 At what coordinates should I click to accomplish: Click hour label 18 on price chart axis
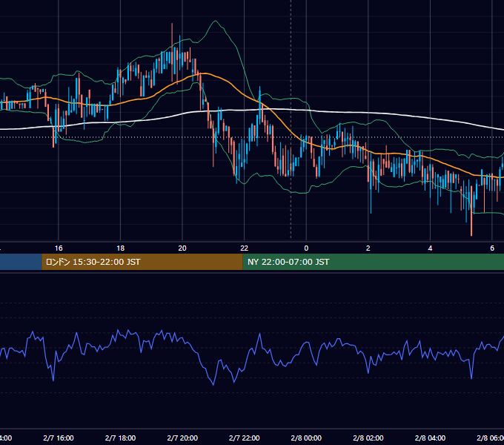(120, 248)
